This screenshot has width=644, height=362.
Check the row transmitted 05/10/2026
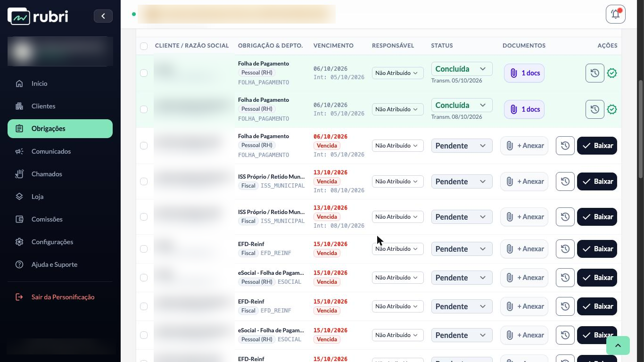tap(144, 73)
